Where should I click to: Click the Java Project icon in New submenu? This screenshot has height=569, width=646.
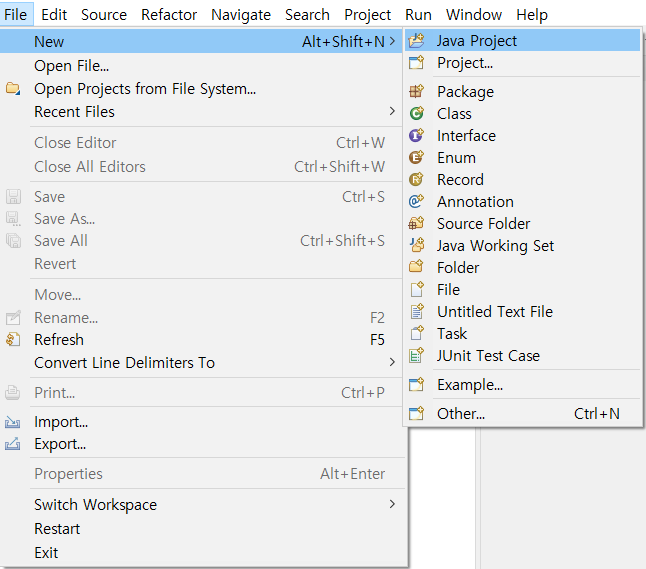tap(417, 40)
